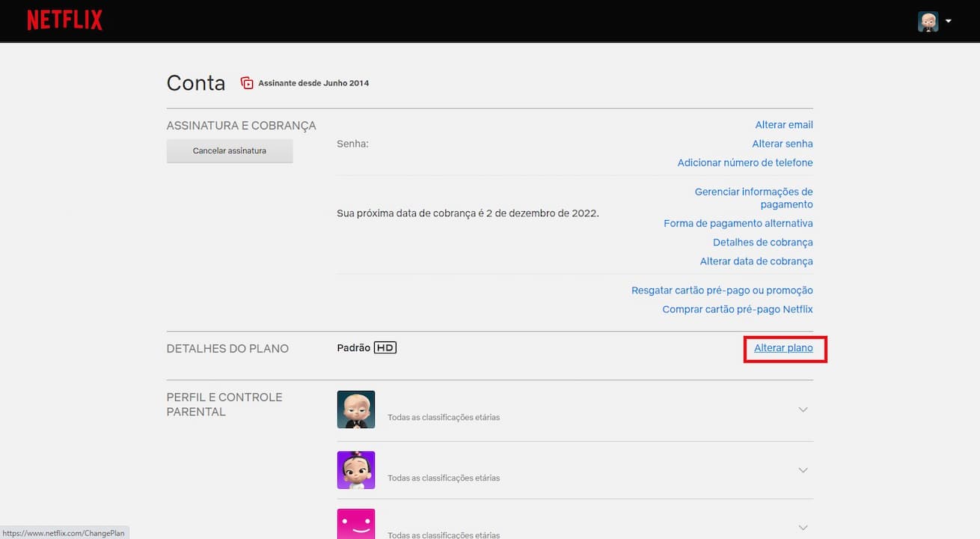The width and height of the screenshot is (980, 539).
Task: Click Forma de pagamento alternativa
Action: [x=738, y=223]
